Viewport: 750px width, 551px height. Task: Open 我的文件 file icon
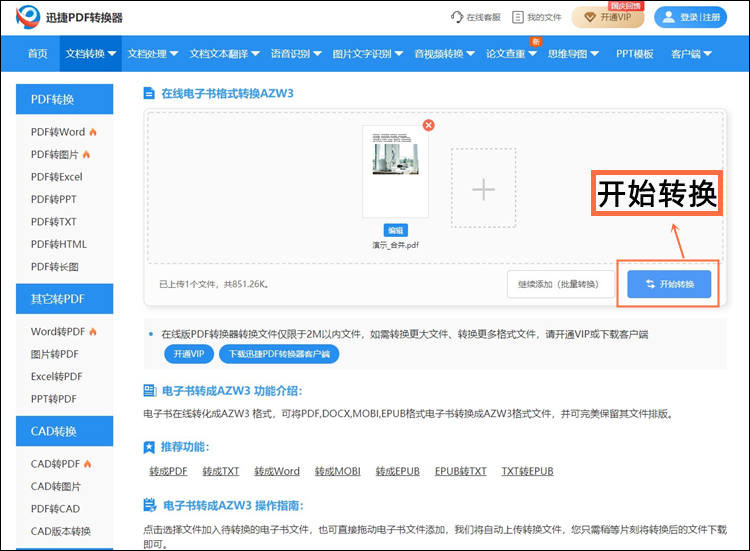tap(517, 17)
